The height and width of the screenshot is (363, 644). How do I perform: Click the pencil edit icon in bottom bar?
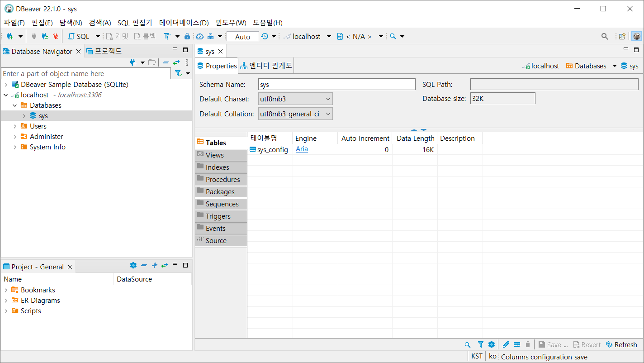tap(506, 344)
